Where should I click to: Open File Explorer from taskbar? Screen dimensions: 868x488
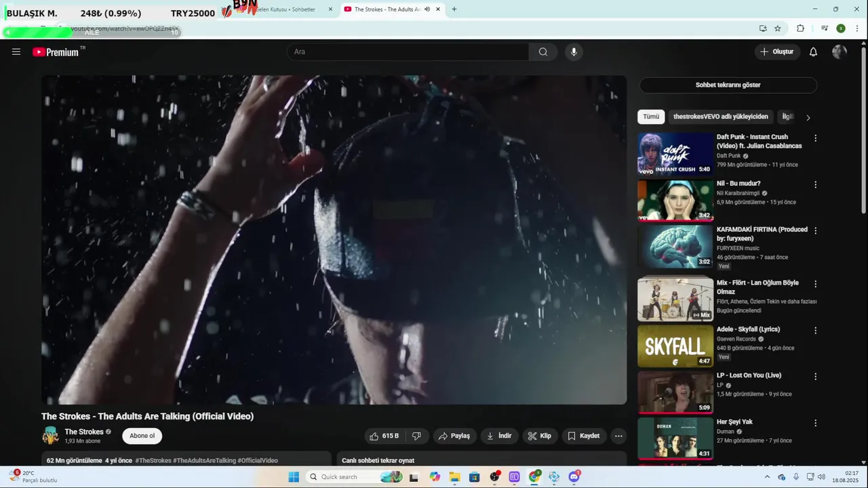click(x=454, y=477)
